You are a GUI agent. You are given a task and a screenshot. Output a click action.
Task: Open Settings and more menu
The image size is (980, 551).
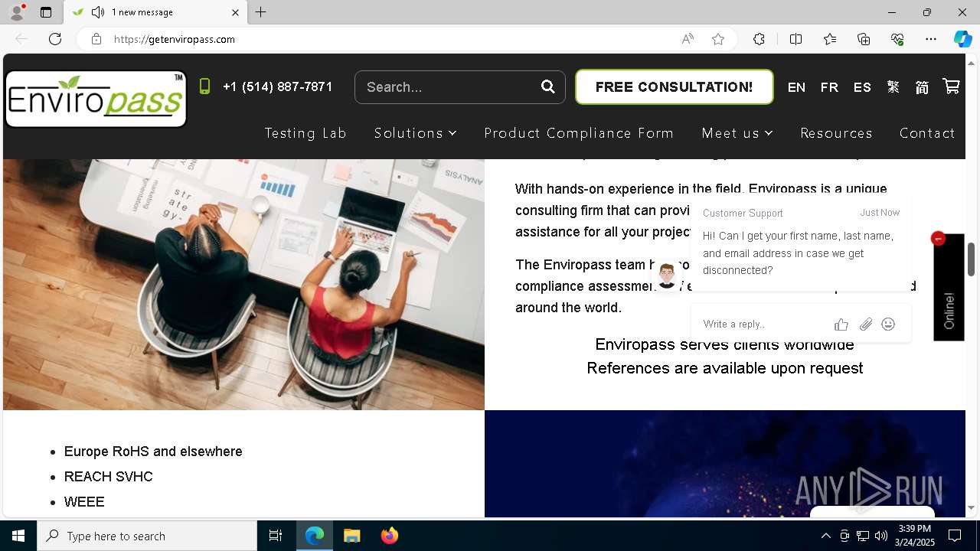931,39
